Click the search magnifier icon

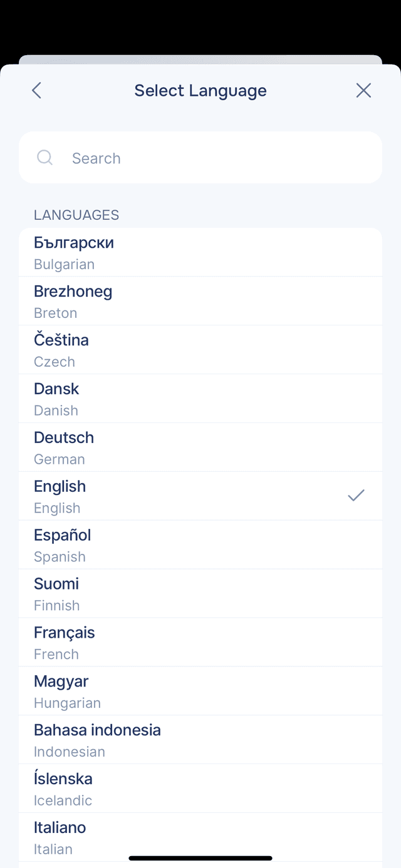(x=44, y=158)
